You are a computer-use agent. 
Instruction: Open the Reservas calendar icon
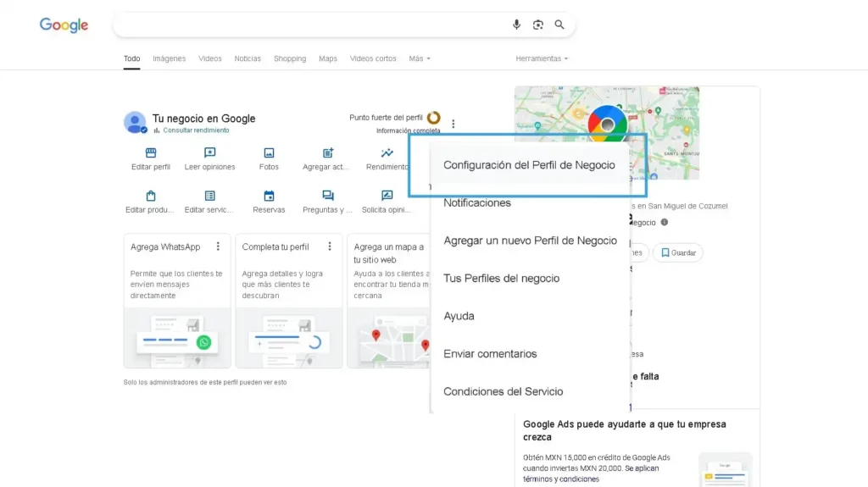(269, 196)
